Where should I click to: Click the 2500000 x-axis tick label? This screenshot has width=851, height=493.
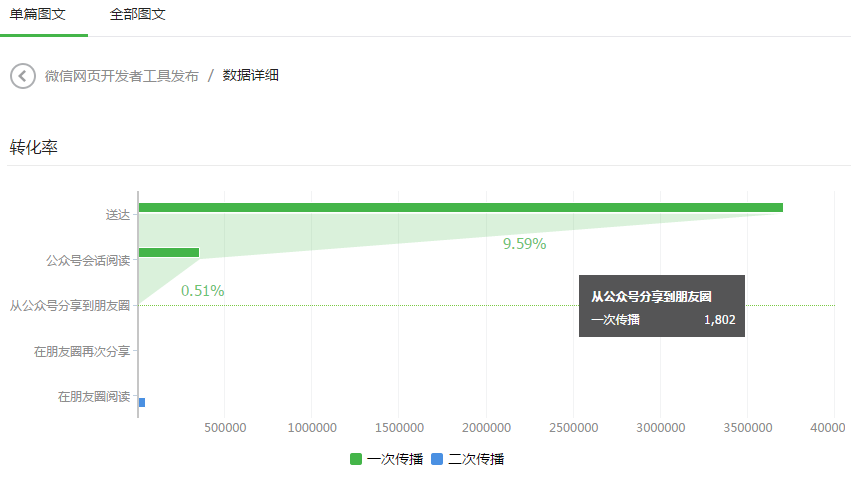[574, 428]
